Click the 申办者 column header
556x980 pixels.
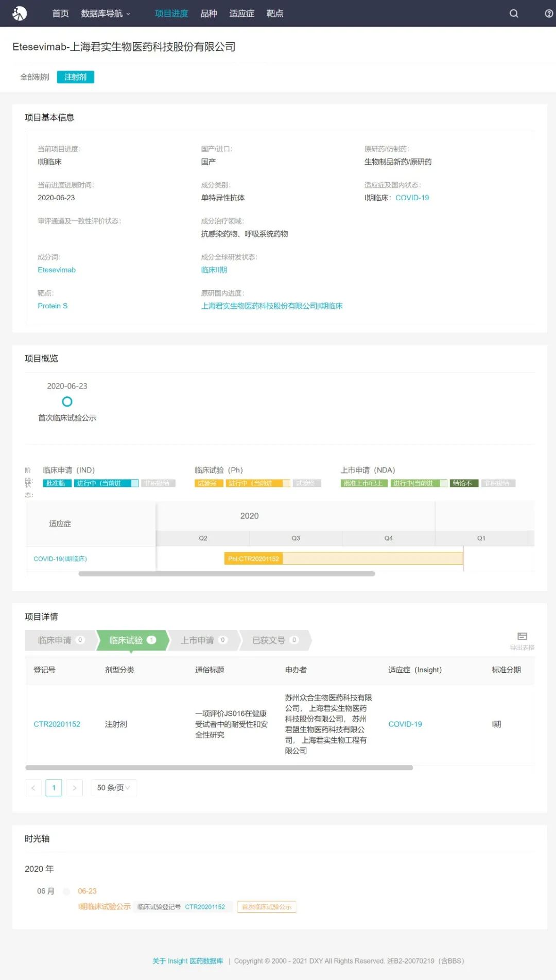[x=296, y=670]
